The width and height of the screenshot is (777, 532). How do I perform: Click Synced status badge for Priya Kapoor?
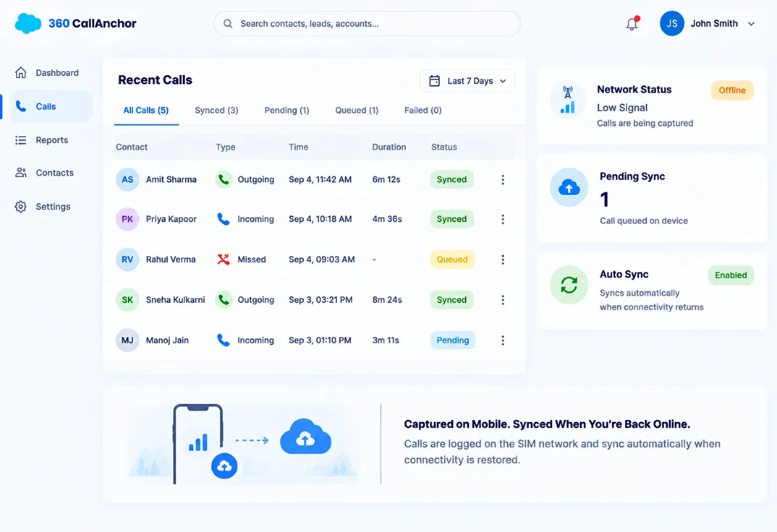(x=451, y=219)
